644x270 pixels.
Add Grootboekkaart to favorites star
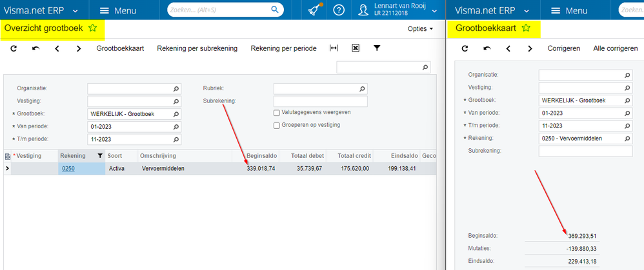point(526,28)
